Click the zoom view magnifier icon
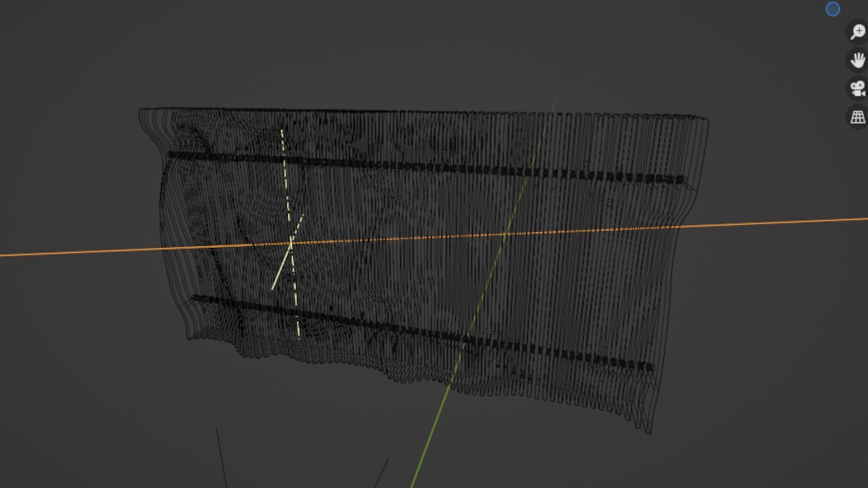The width and height of the screenshot is (868, 488). point(858,32)
